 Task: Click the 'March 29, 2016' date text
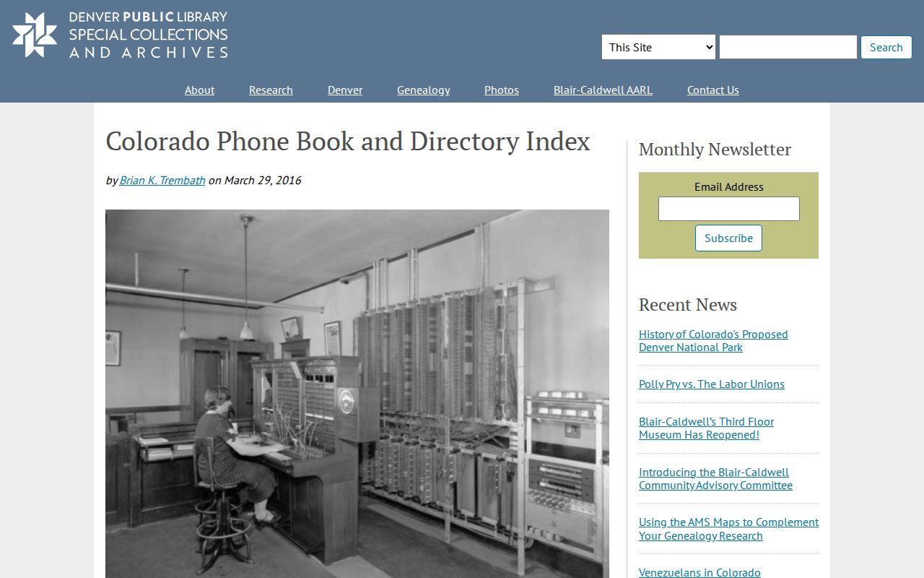pyautogui.click(x=263, y=180)
